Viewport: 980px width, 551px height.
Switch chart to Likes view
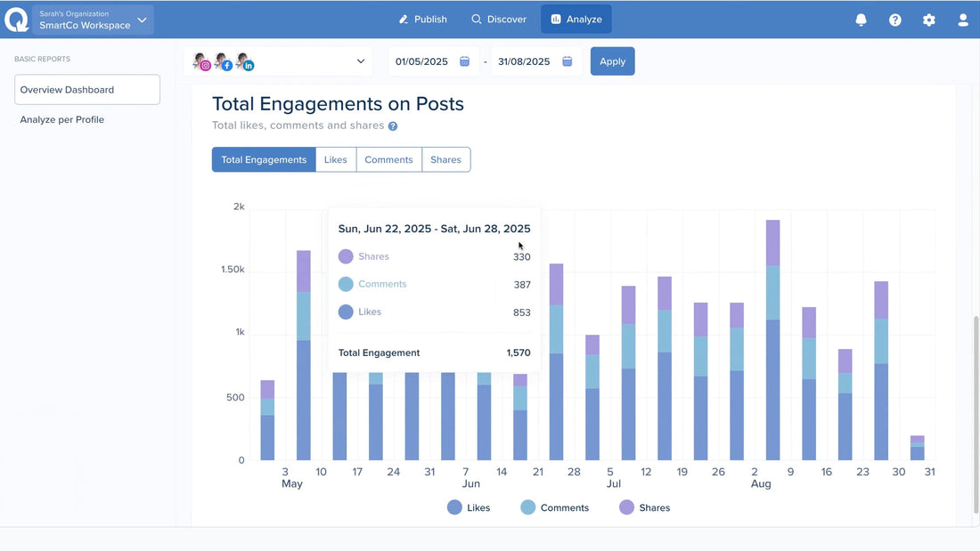(x=336, y=159)
